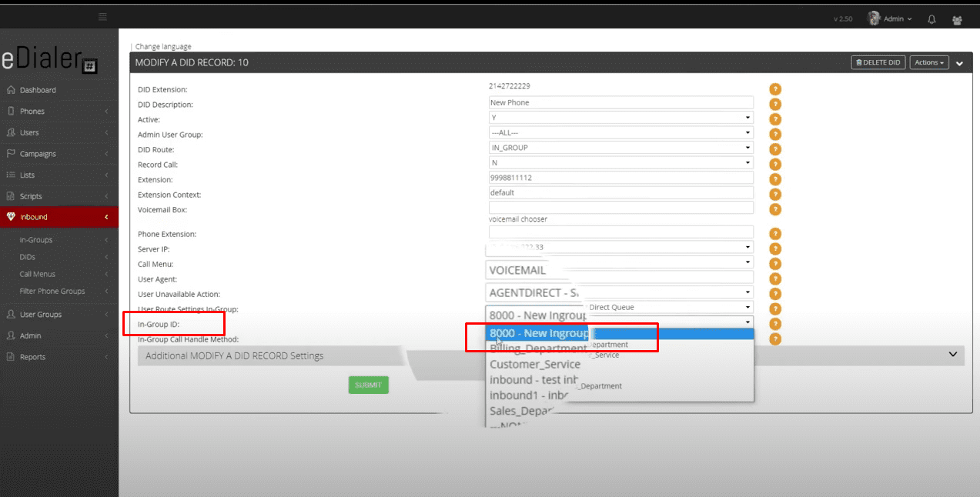The width and height of the screenshot is (980, 497).
Task: Click the help icon for Extension Context
Action: (x=775, y=195)
